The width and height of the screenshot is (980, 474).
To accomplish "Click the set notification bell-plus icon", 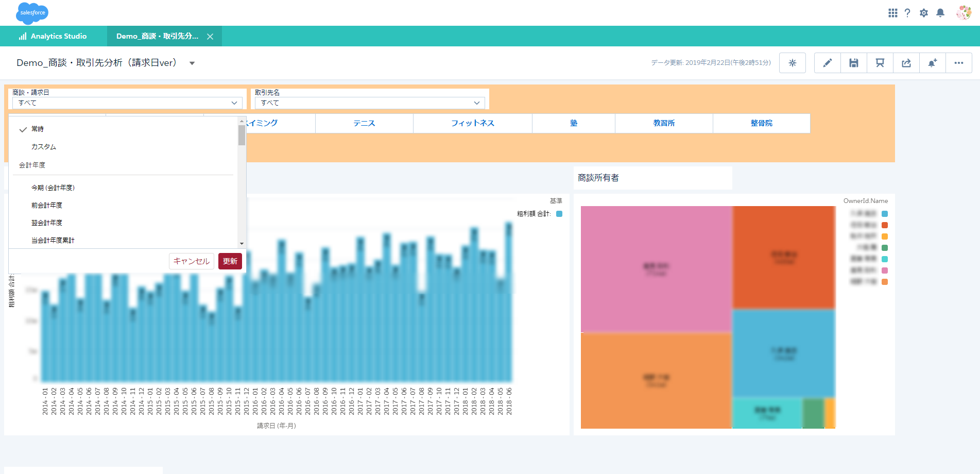I will (x=932, y=63).
